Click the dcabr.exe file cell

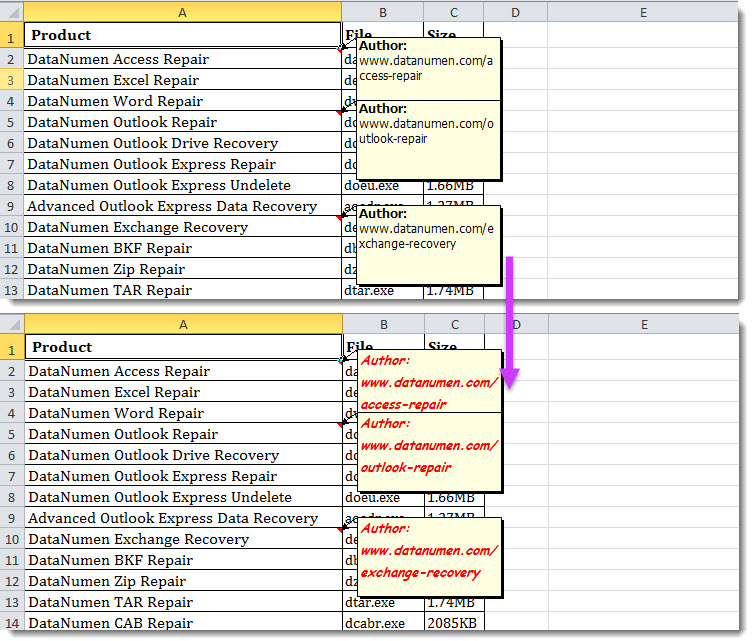point(384,623)
